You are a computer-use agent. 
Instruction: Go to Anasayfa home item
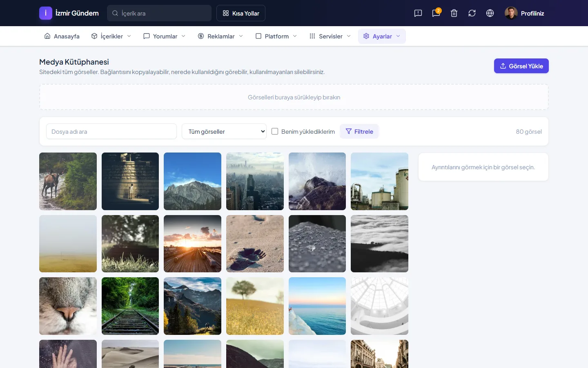coord(62,36)
